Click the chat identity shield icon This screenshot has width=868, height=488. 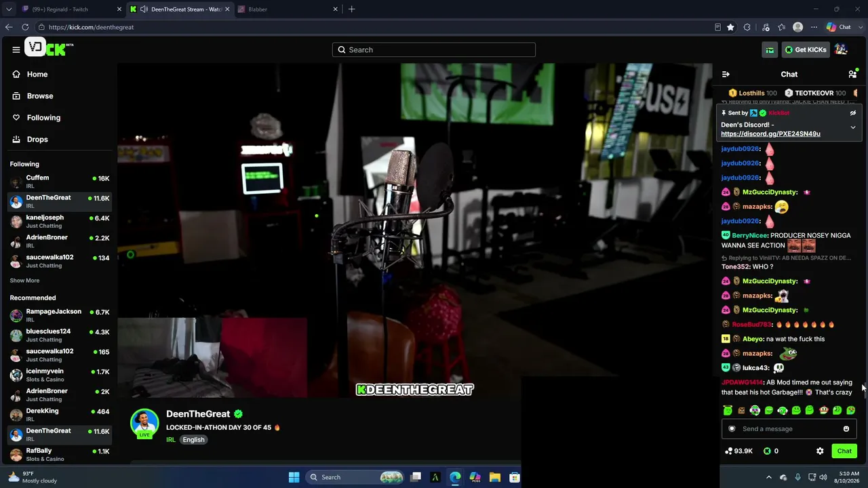tap(732, 428)
